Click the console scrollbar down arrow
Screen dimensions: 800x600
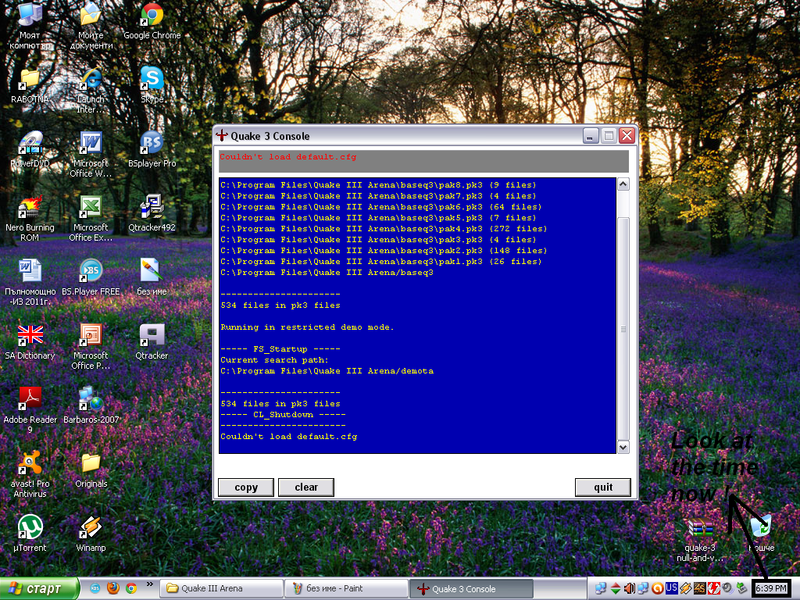[x=623, y=447]
